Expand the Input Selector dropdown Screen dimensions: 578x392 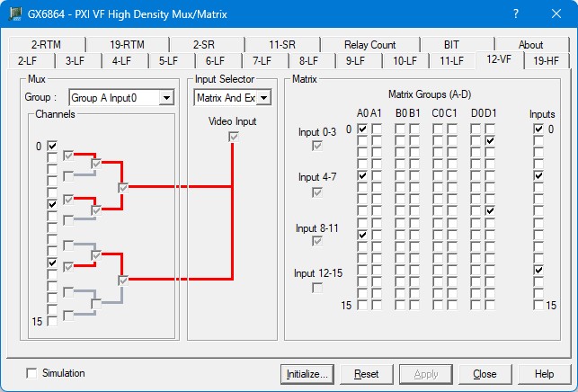click(263, 97)
